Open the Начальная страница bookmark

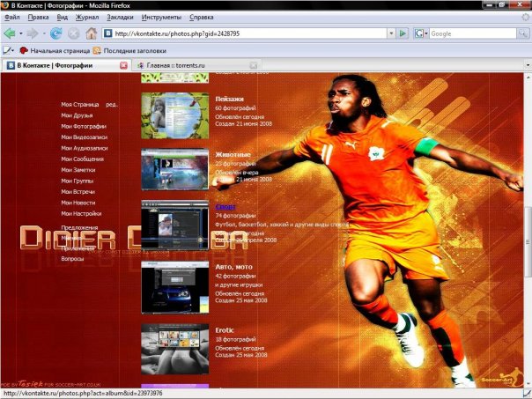coord(55,50)
